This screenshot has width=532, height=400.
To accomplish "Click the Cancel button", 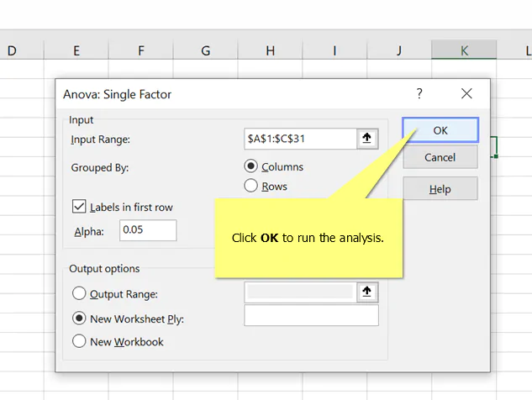I will coord(440,157).
